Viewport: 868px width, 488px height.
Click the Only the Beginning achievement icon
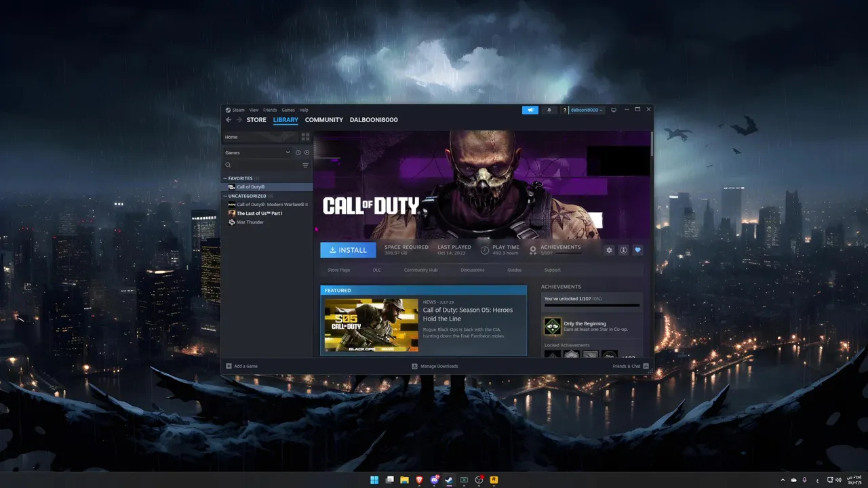point(553,327)
